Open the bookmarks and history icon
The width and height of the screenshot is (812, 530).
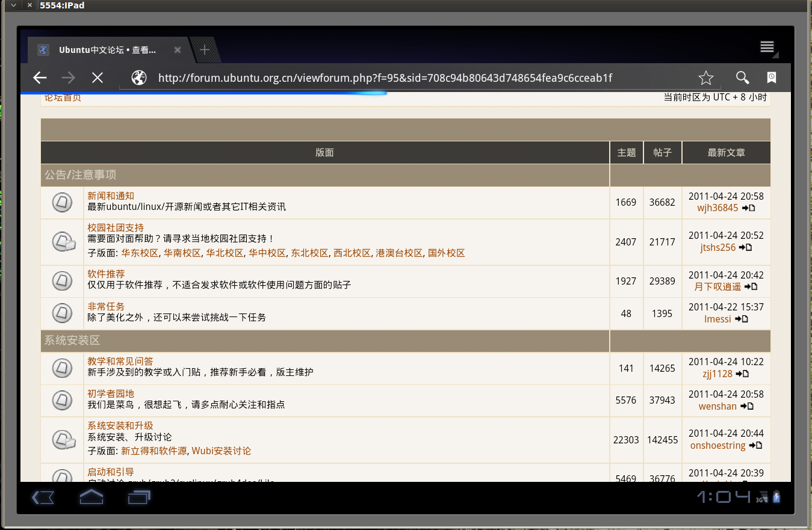click(x=771, y=78)
